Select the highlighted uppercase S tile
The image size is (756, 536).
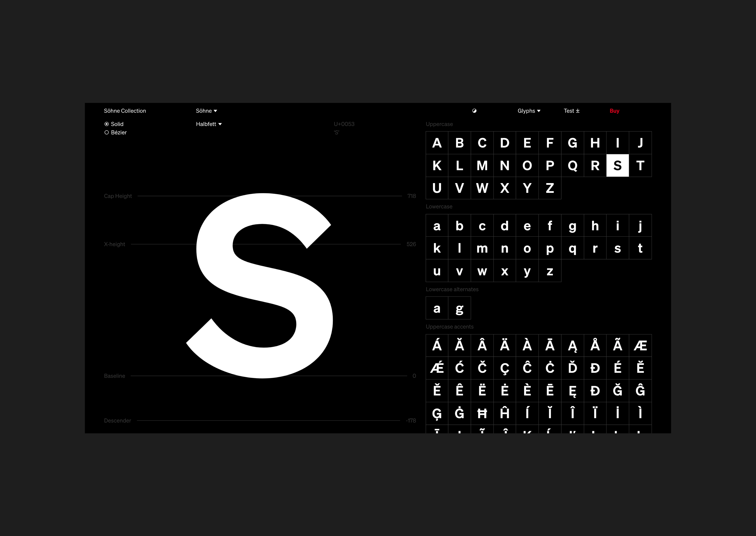(x=617, y=165)
